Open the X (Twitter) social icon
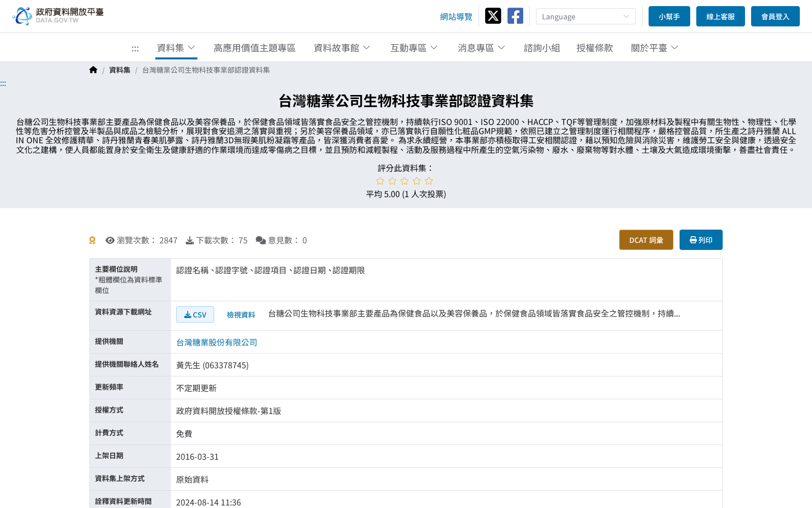The width and height of the screenshot is (812, 508). pos(493,16)
